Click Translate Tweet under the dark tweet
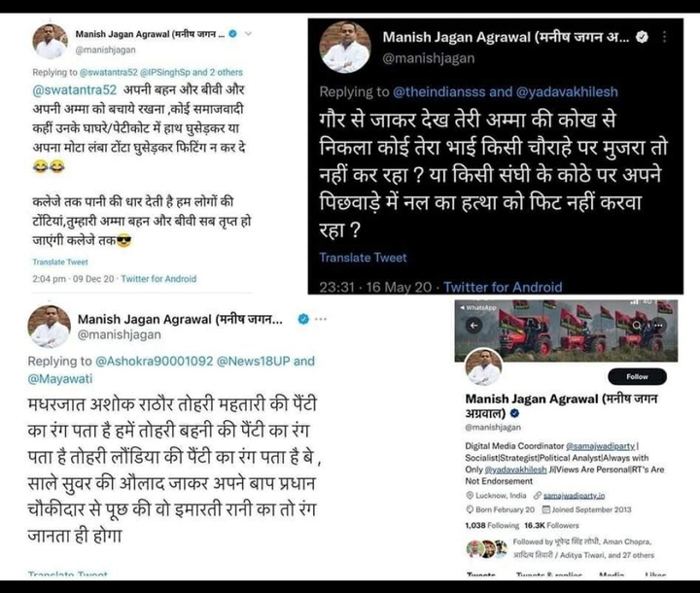Screen dimensions: 700x593 click(363, 258)
